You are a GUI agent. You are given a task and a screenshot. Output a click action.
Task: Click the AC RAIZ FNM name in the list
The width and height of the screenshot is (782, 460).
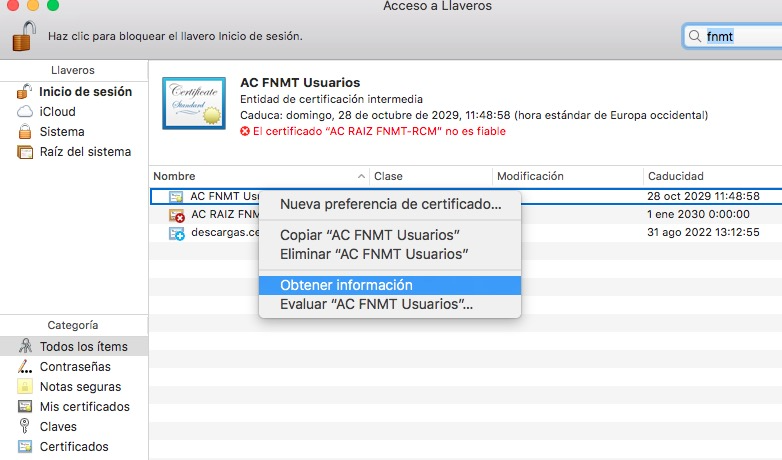tap(225, 214)
